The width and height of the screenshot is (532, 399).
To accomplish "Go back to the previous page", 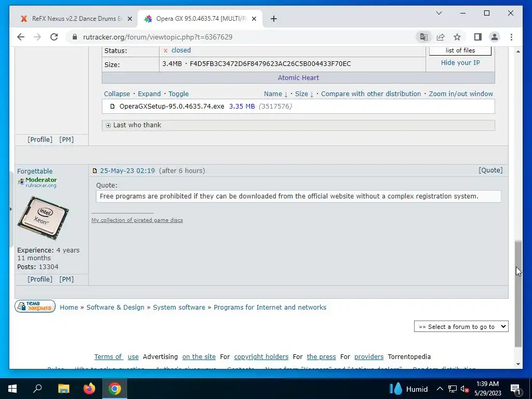I will pos(21,37).
